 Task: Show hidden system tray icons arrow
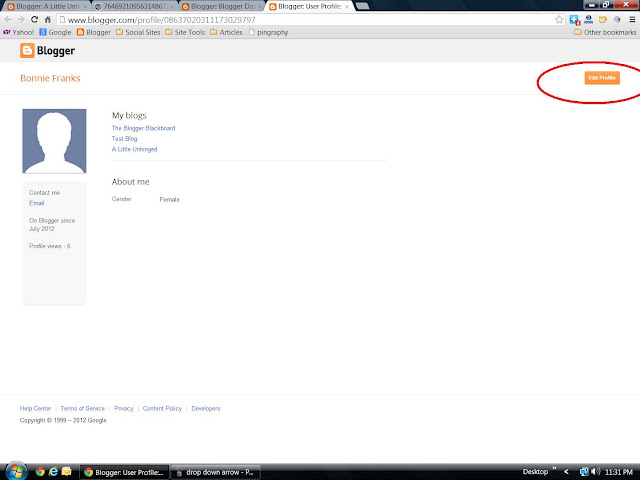point(566,472)
